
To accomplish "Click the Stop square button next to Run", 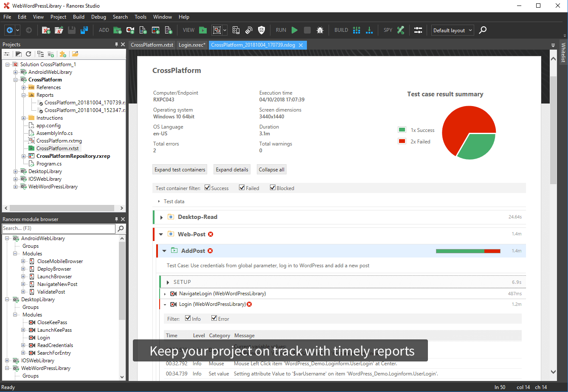I will pos(307,30).
